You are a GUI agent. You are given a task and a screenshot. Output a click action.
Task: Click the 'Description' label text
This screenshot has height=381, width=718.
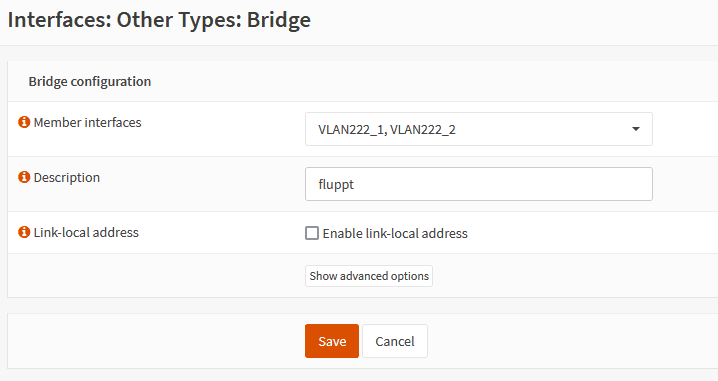pyautogui.click(x=67, y=177)
